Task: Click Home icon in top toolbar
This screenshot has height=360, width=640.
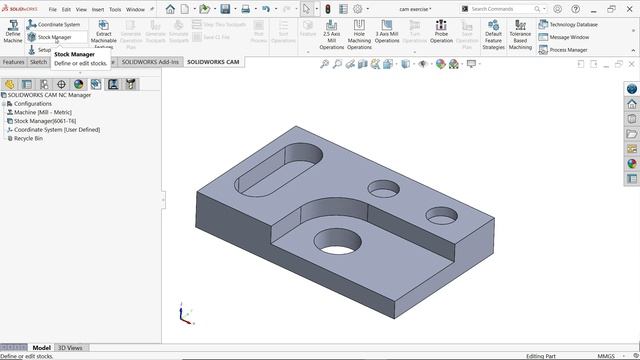Action: [170, 9]
